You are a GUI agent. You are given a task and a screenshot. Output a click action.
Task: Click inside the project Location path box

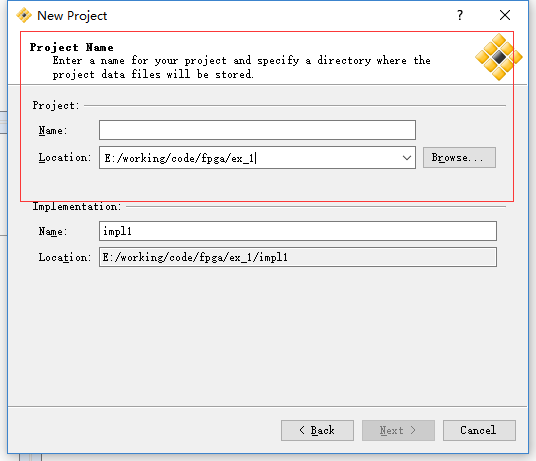(250, 158)
